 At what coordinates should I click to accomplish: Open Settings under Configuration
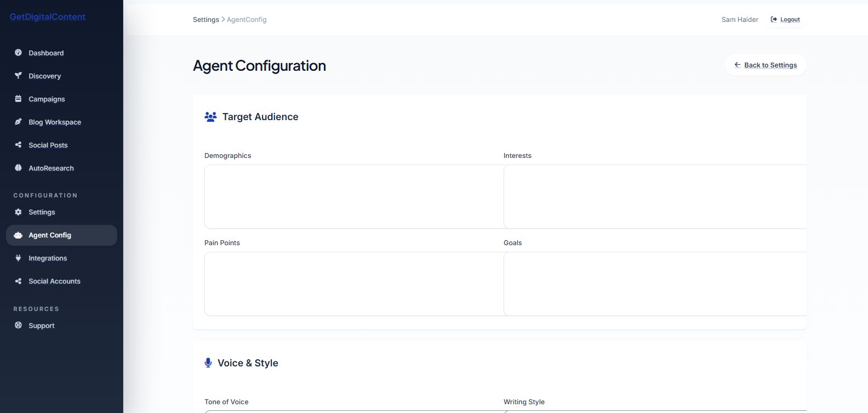(x=61, y=212)
